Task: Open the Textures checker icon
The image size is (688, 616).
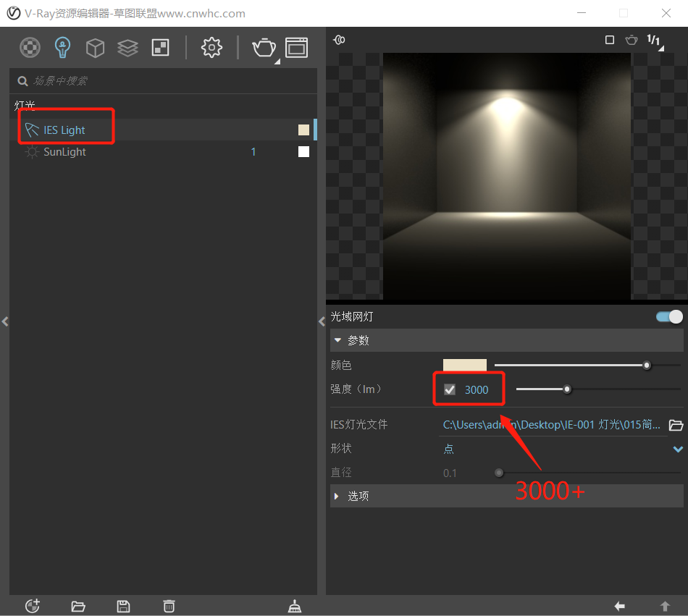Action: (x=160, y=47)
